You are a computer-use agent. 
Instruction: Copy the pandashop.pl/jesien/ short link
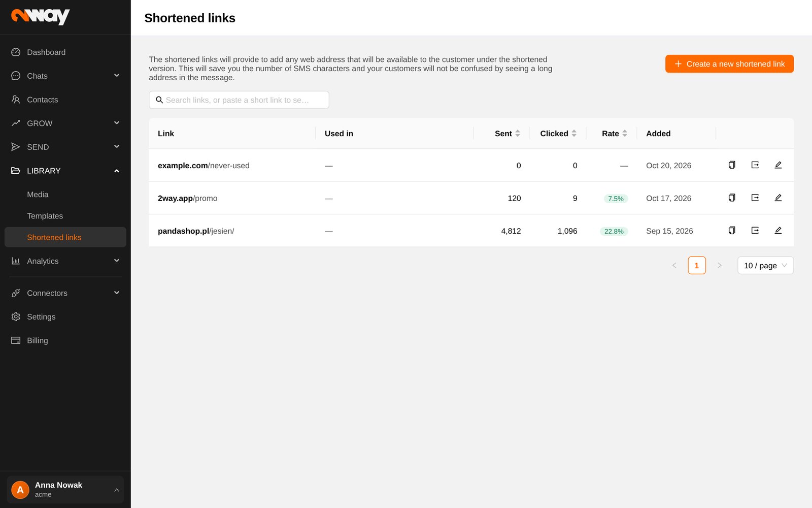click(x=732, y=231)
